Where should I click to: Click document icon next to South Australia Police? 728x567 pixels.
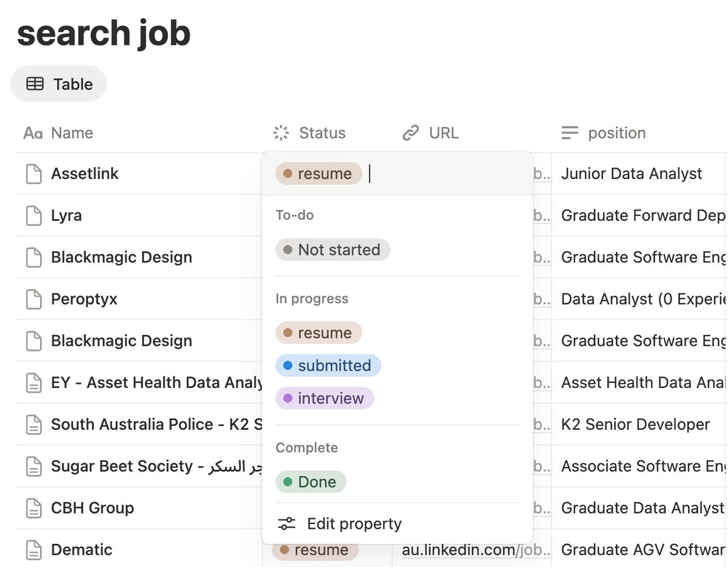tap(34, 425)
